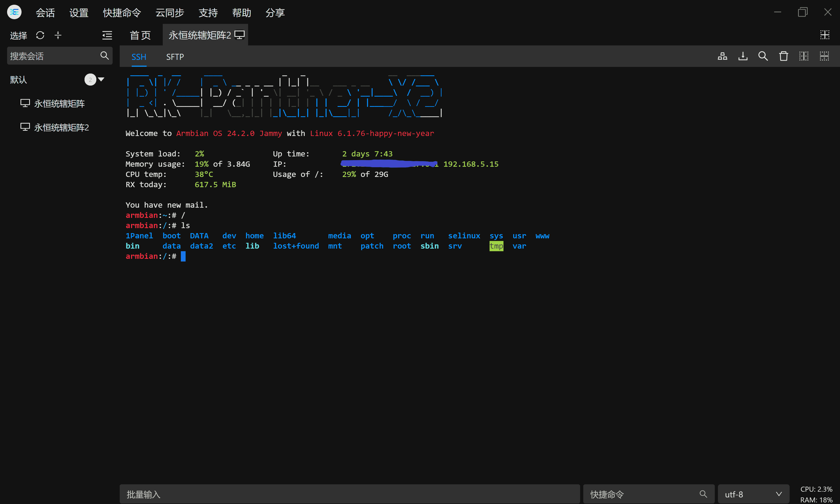Image resolution: width=840 pixels, height=504 pixels.
Task: Click the vertical split pane icon
Action: (x=804, y=56)
